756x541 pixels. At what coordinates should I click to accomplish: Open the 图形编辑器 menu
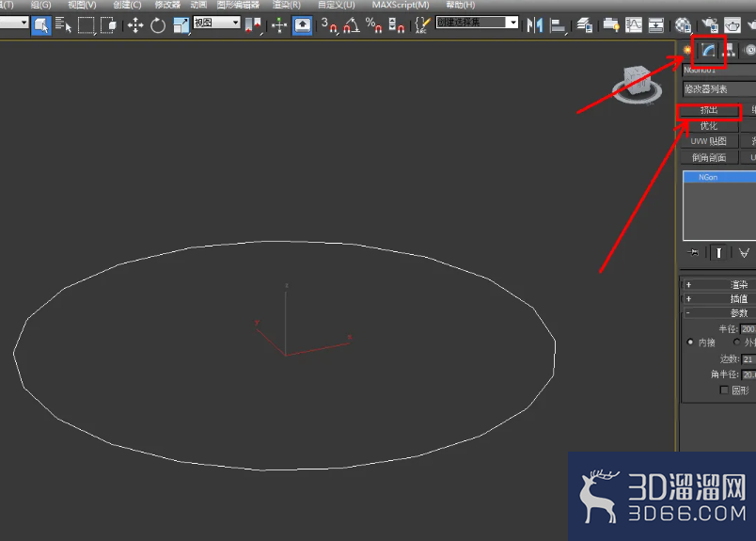pyautogui.click(x=238, y=5)
